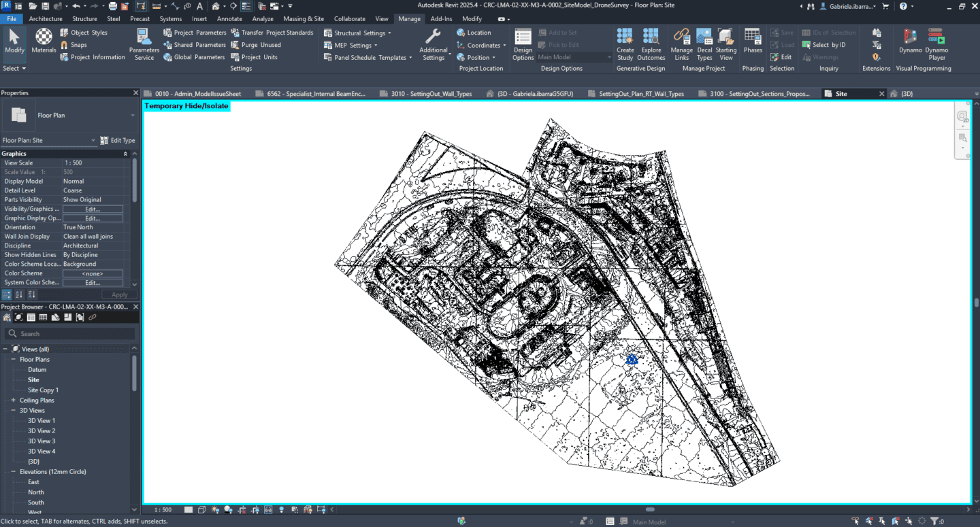Click the Visual Style icon in view control bar

click(203, 509)
